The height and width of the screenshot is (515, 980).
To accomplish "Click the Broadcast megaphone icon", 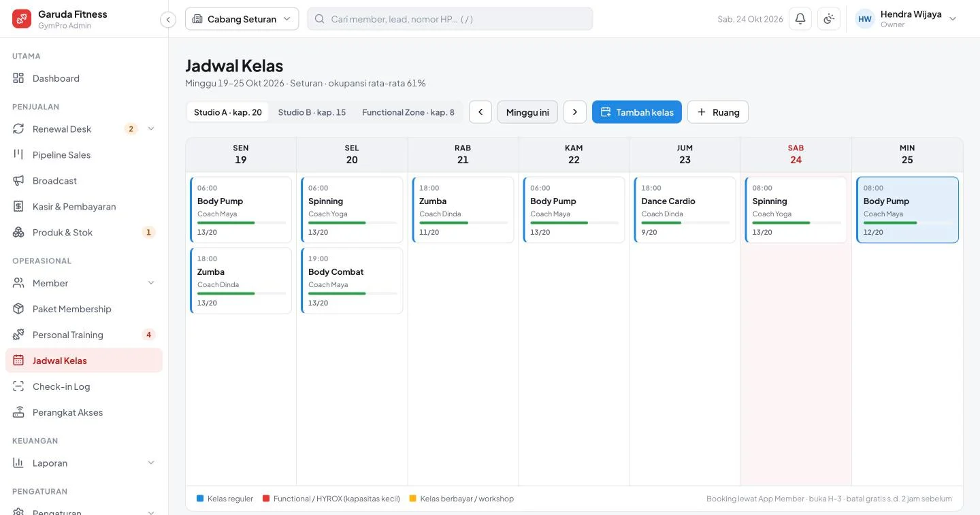I will click(18, 180).
